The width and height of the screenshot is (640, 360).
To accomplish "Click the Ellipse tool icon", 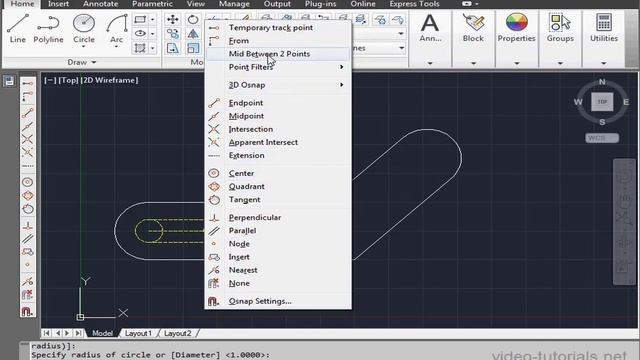I will [x=140, y=33].
